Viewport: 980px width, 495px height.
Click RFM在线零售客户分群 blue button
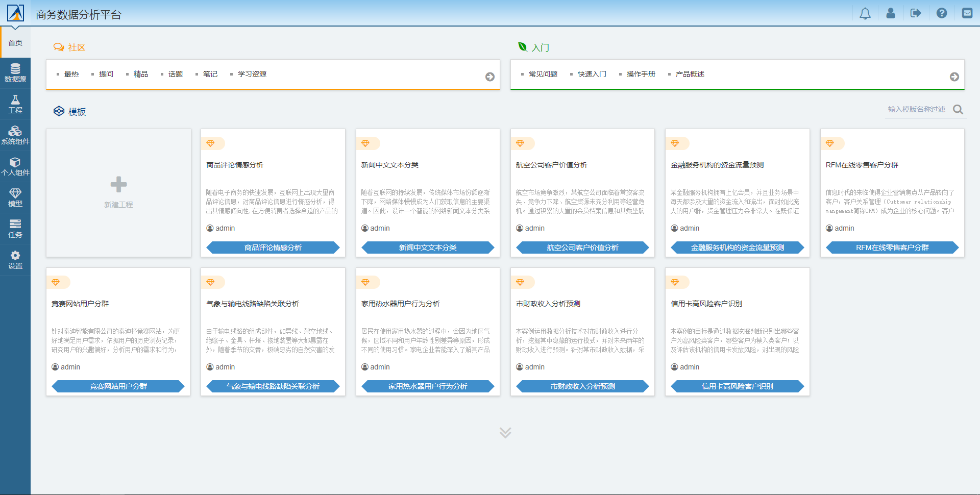pyautogui.click(x=892, y=247)
